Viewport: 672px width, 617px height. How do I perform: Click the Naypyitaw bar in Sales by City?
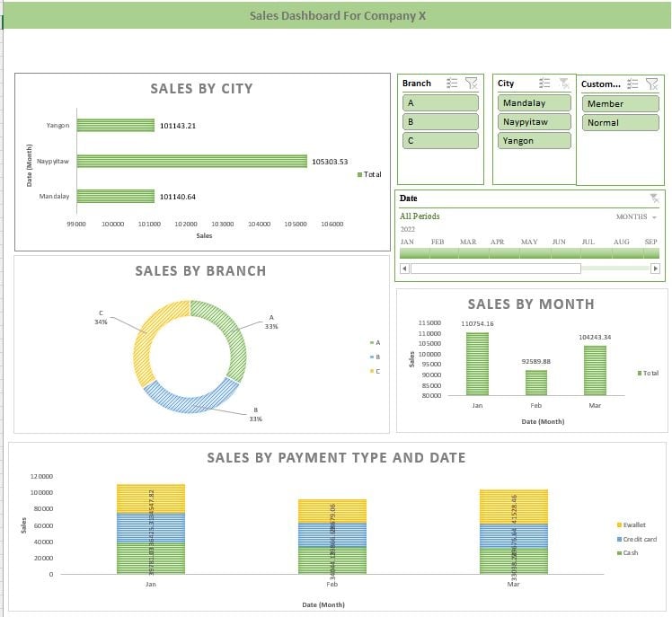click(x=192, y=161)
